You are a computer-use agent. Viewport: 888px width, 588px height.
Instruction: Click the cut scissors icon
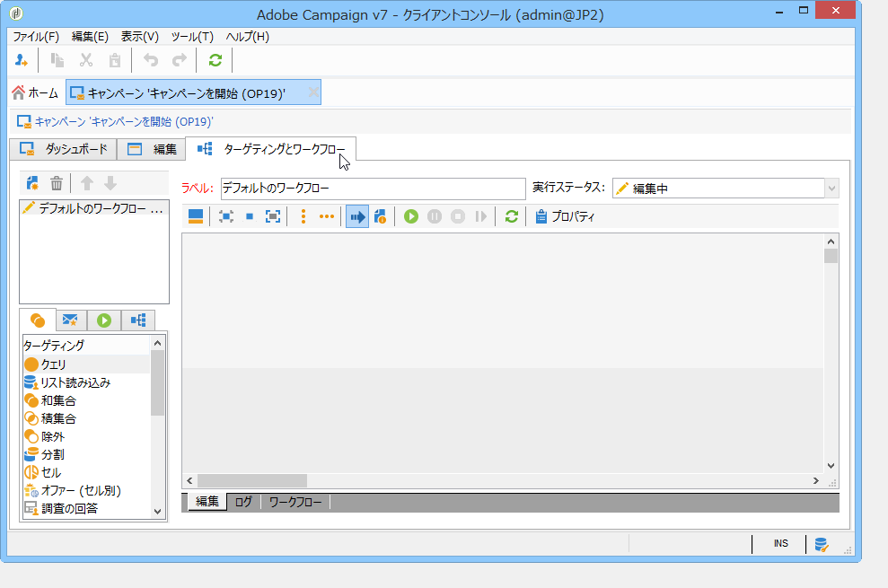86,60
